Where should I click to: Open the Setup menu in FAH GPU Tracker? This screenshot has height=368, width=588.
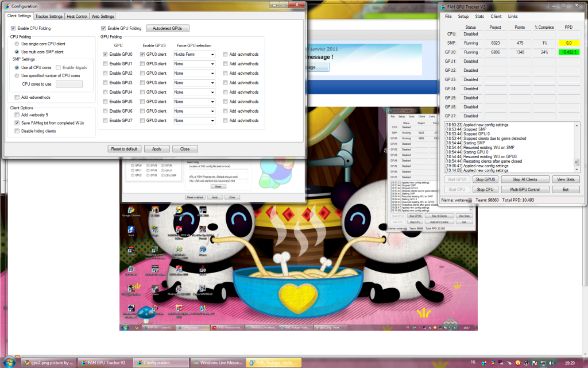[463, 17]
